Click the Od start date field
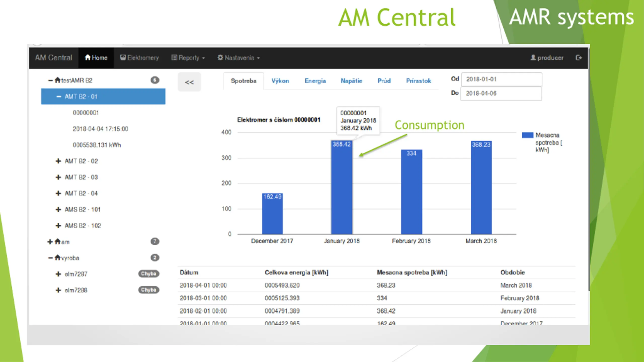 502,79
